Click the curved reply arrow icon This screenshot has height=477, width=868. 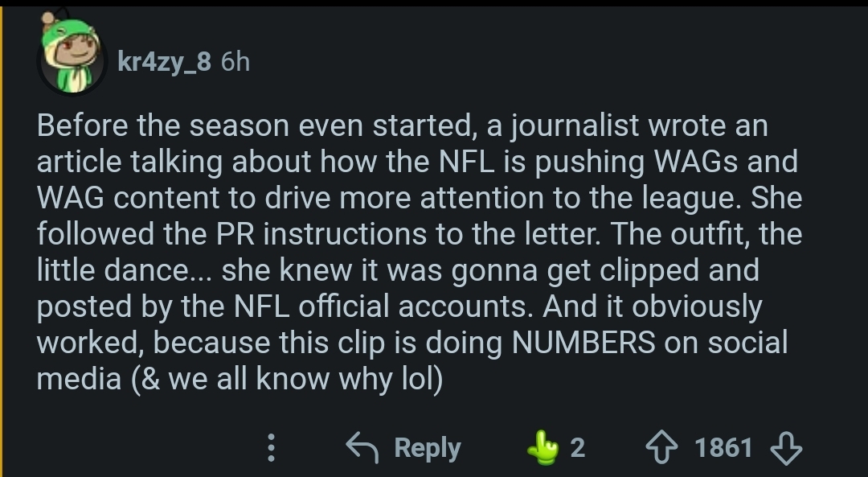[362, 447]
